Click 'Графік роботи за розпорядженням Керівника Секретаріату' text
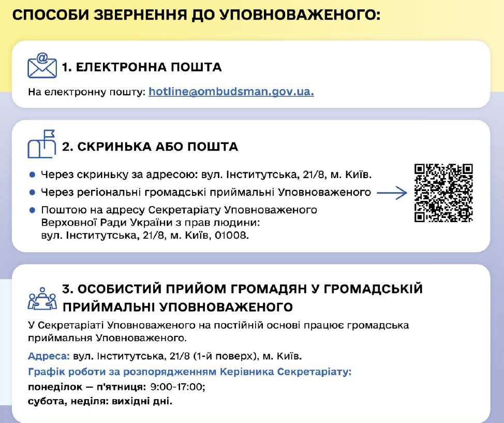Image resolution: width=504 pixels, height=423 pixels. coord(189,372)
